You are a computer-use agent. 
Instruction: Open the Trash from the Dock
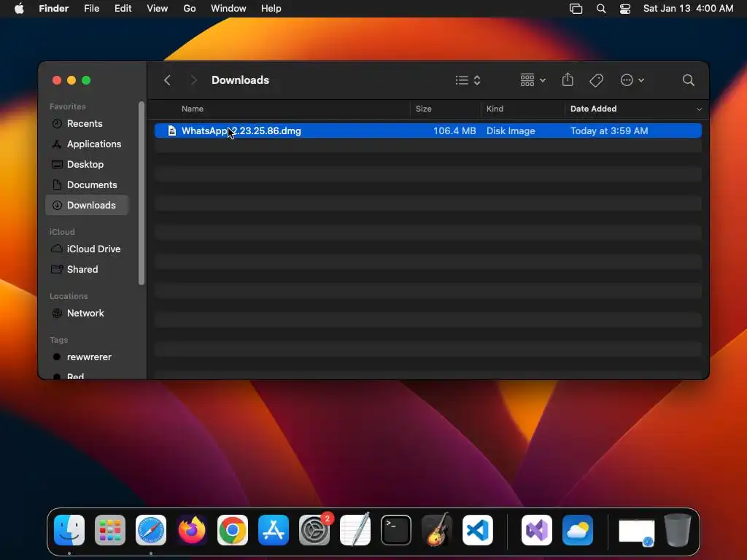678,530
